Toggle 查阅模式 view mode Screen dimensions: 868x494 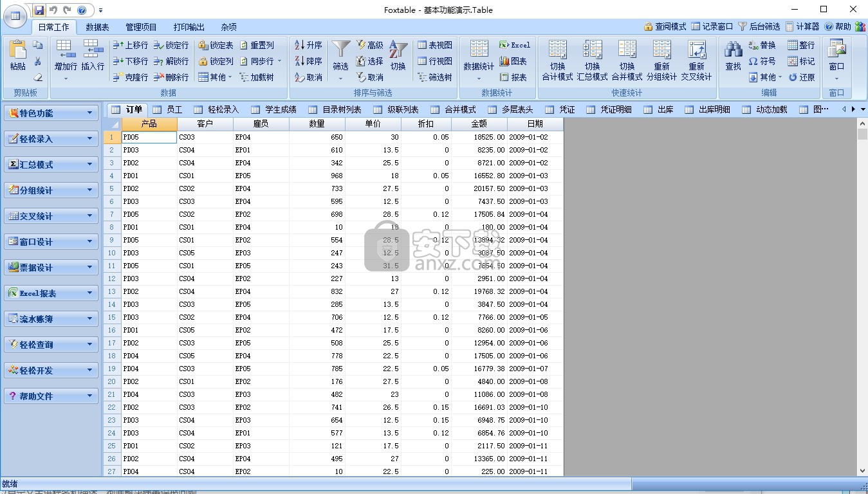[665, 26]
